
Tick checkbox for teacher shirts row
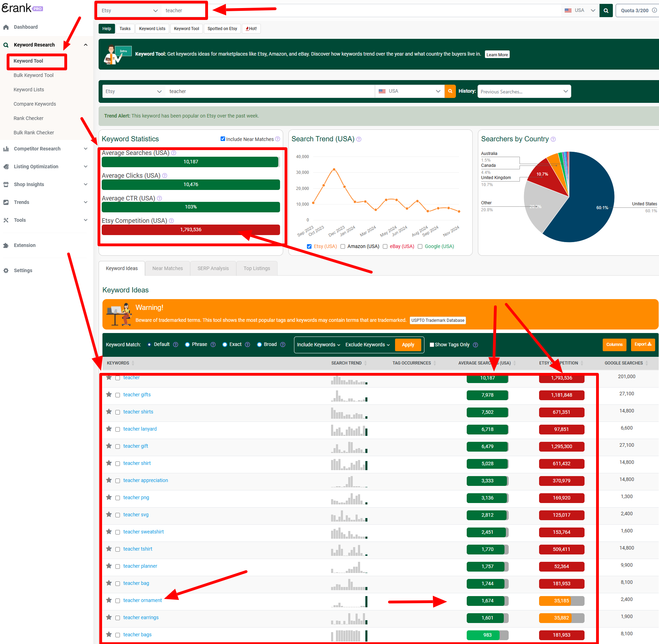[118, 412]
